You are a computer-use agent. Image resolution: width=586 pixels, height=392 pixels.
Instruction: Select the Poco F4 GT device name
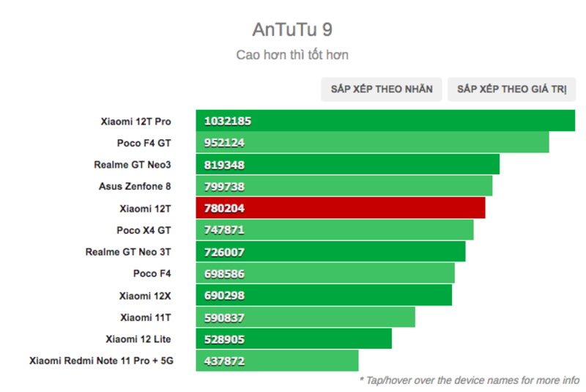(144, 143)
